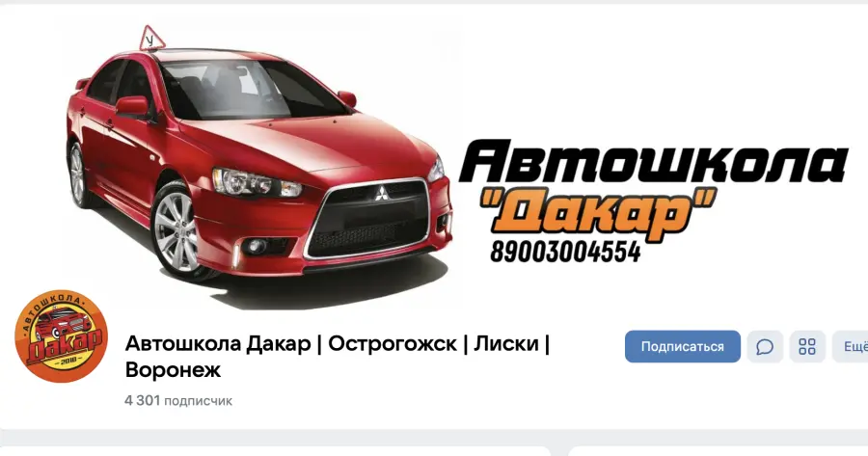Click the red triangular У sign on car roof
Image resolution: width=868 pixels, height=456 pixels.
(x=151, y=39)
